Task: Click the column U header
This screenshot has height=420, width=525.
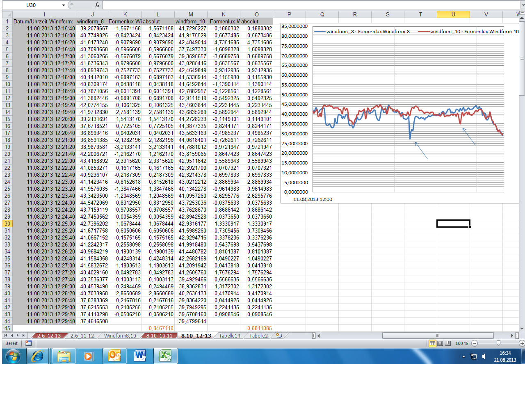Action: coord(453,14)
